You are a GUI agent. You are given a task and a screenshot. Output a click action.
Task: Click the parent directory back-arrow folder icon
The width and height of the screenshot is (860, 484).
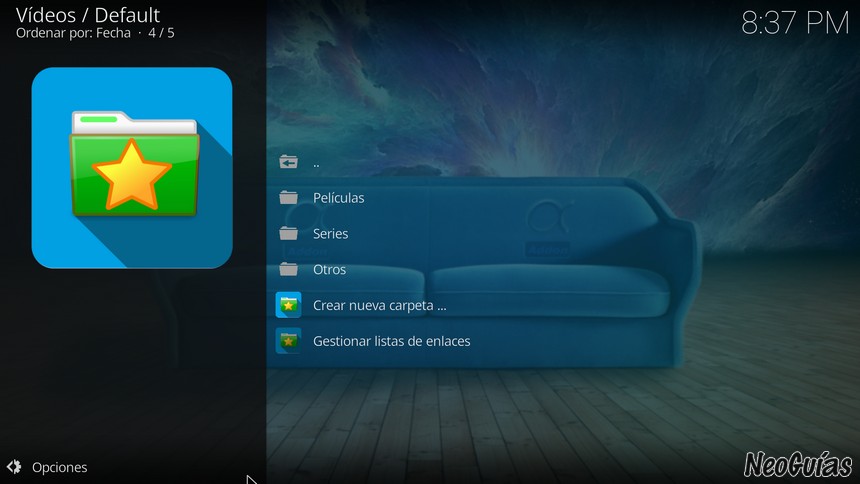click(288, 162)
